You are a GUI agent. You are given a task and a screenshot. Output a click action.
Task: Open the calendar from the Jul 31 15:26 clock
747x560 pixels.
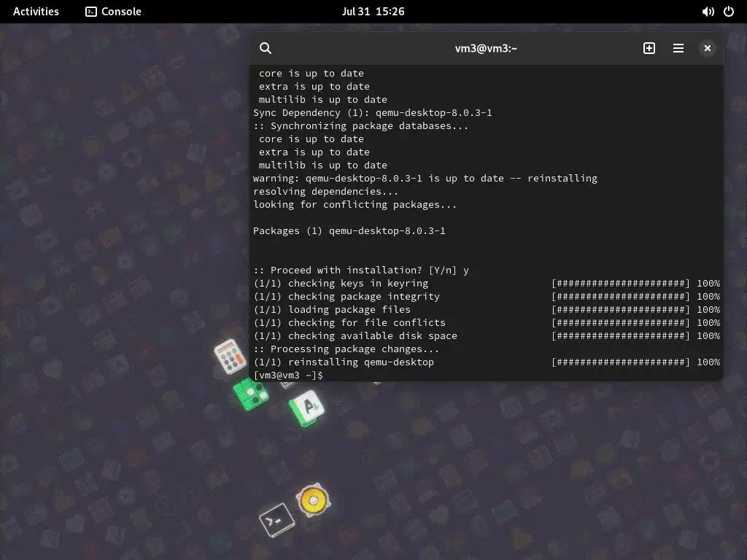(x=373, y=12)
